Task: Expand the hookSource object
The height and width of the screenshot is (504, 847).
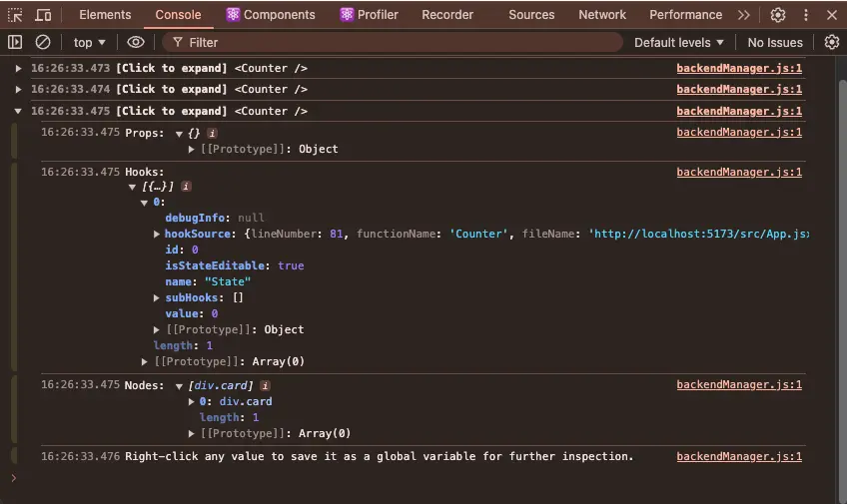Action: point(157,234)
